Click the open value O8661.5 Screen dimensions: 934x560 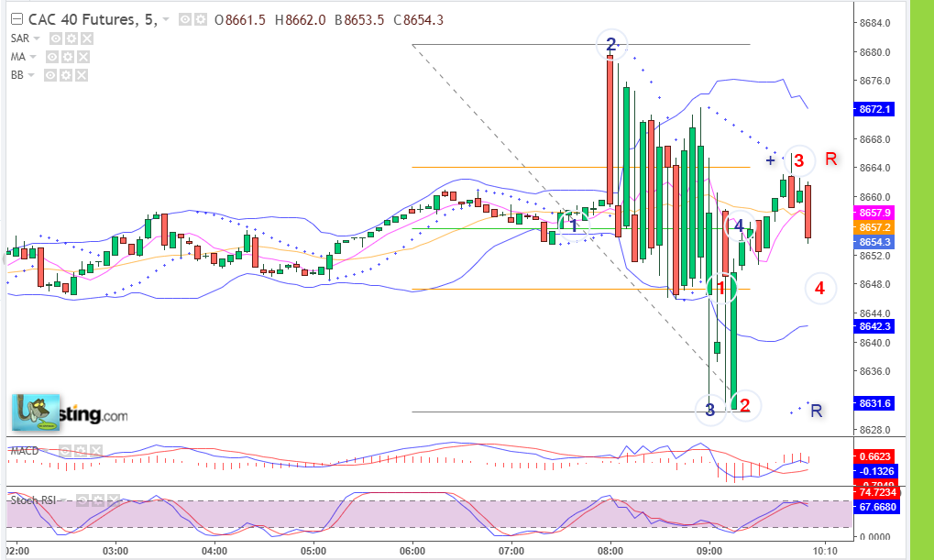point(240,20)
